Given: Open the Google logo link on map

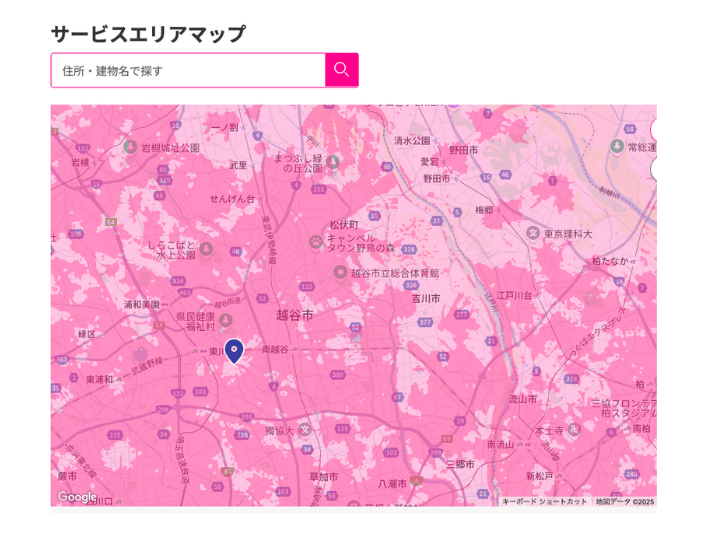Looking at the screenshot, I should 77,497.
